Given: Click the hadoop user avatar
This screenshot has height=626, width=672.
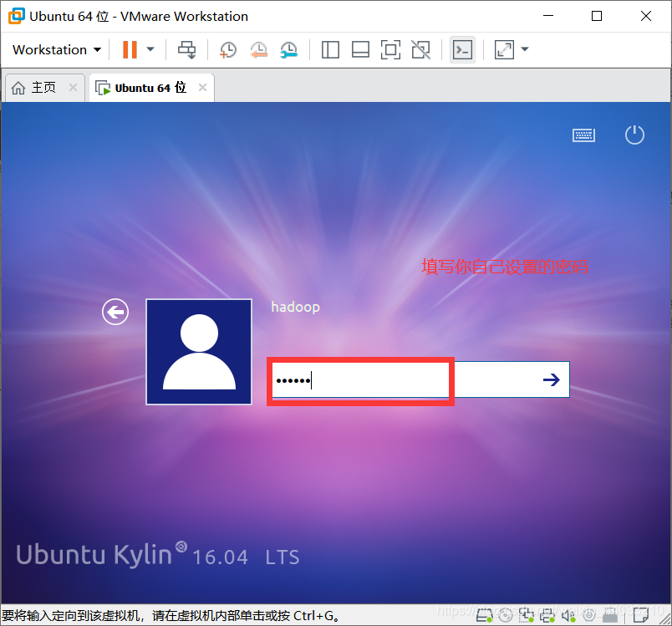Looking at the screenshot, I should [199, 352].
